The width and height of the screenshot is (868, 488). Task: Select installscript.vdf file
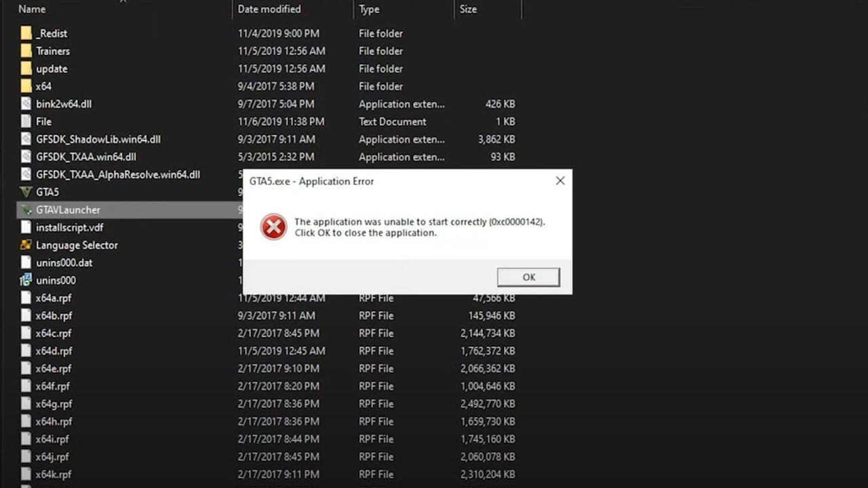[69, 228]
